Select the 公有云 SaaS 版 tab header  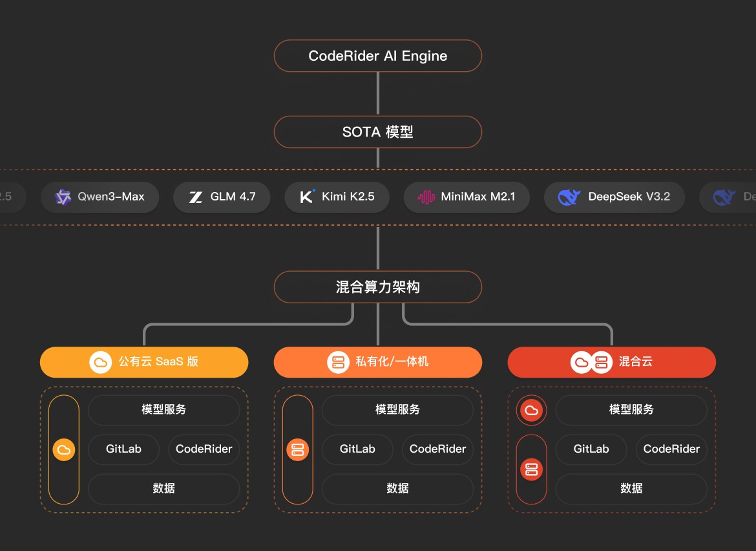(144, 362)
